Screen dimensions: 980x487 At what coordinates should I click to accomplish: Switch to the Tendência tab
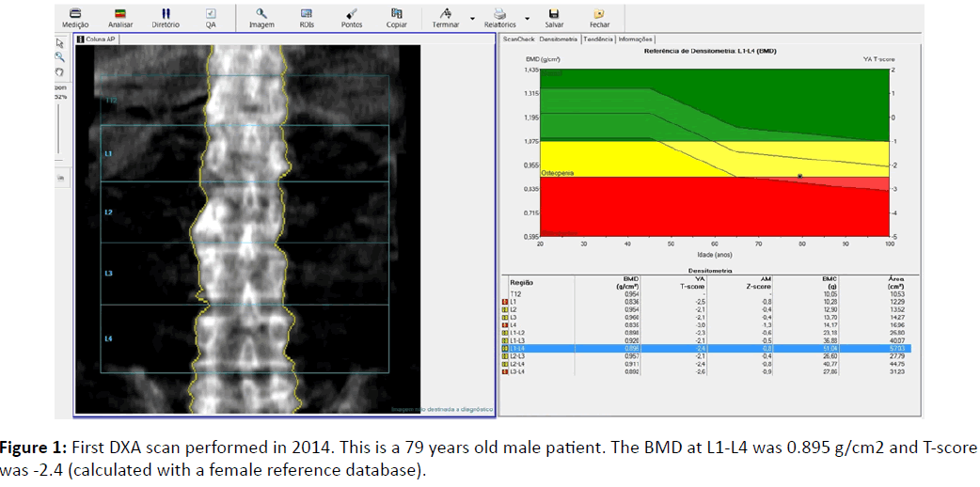coord(598,39)
